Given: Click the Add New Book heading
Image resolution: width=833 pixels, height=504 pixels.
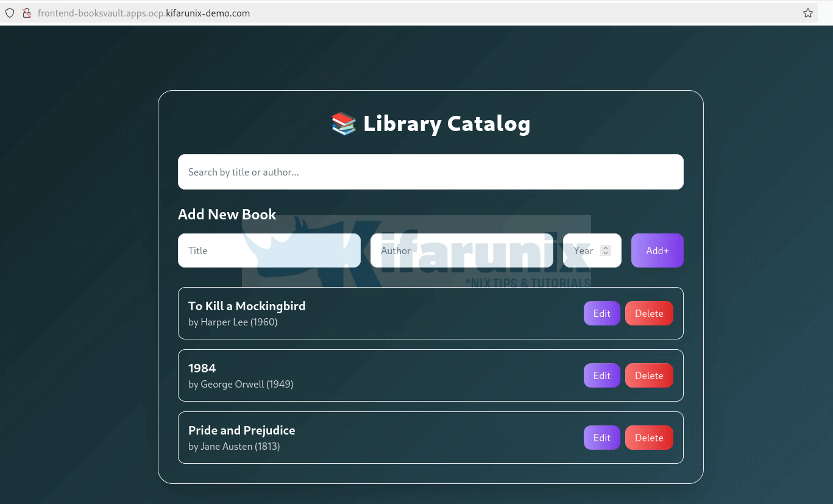Looking at the screenshot, I should point(227,215).
